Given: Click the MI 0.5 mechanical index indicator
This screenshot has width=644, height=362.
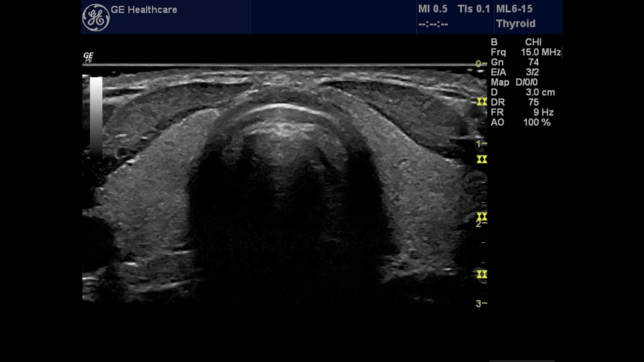Looking at the screenshot, I should pos(433,9).
